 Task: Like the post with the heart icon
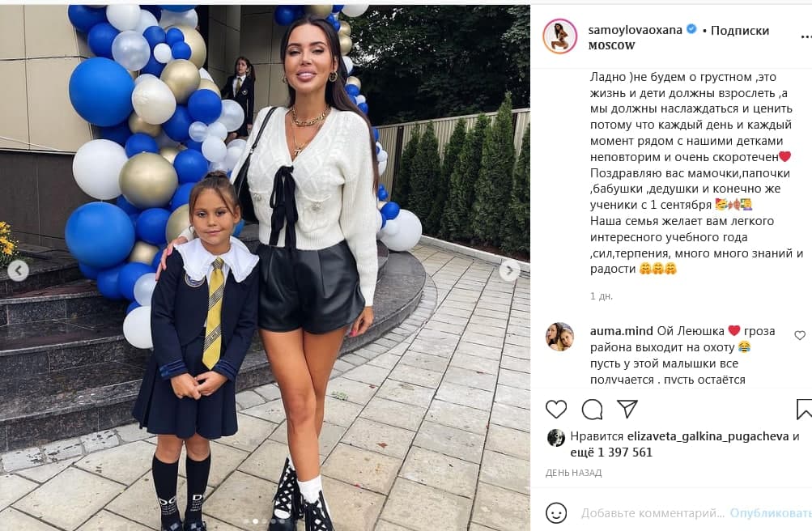click(556, 410)
